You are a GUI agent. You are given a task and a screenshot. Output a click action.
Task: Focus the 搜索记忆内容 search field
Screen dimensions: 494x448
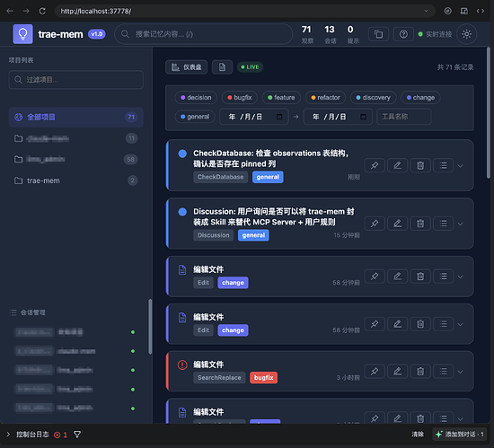pos(204,34)
